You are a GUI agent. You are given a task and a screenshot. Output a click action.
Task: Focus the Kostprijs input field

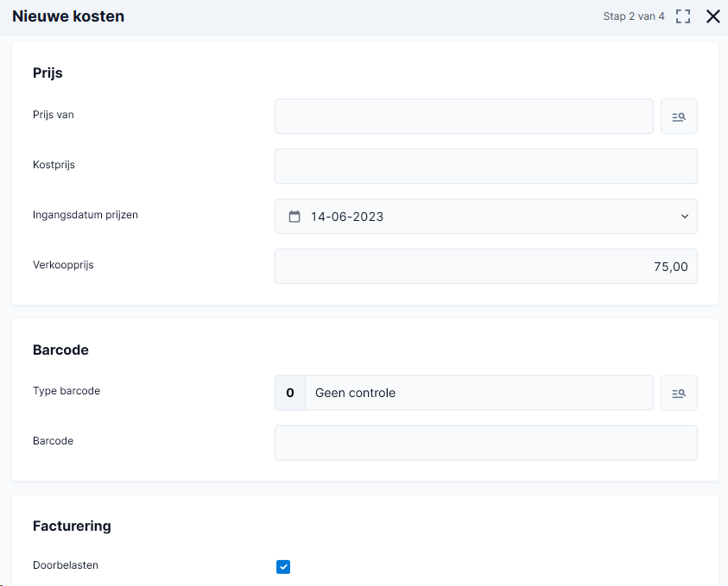[x=485, y=166]
